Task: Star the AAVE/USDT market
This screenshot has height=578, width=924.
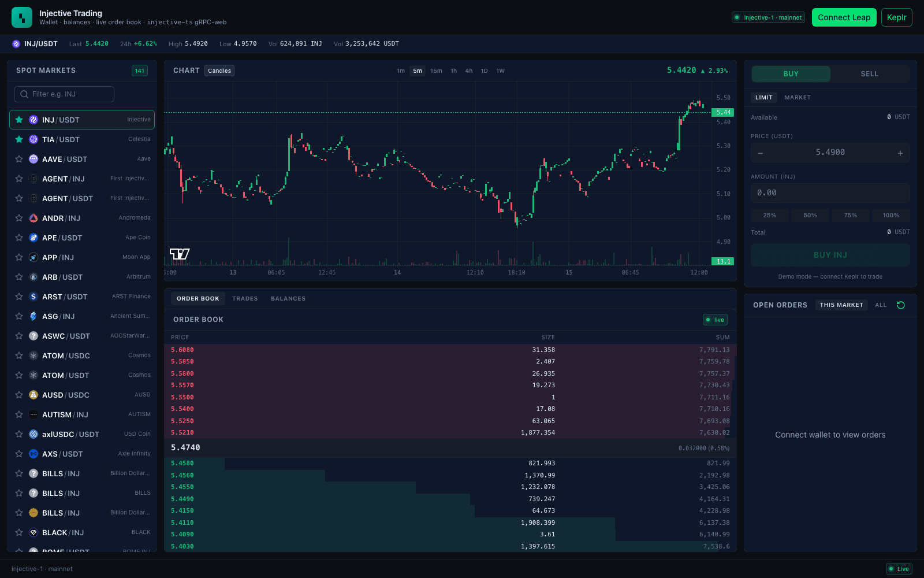Action: click(x=19, y=159)
